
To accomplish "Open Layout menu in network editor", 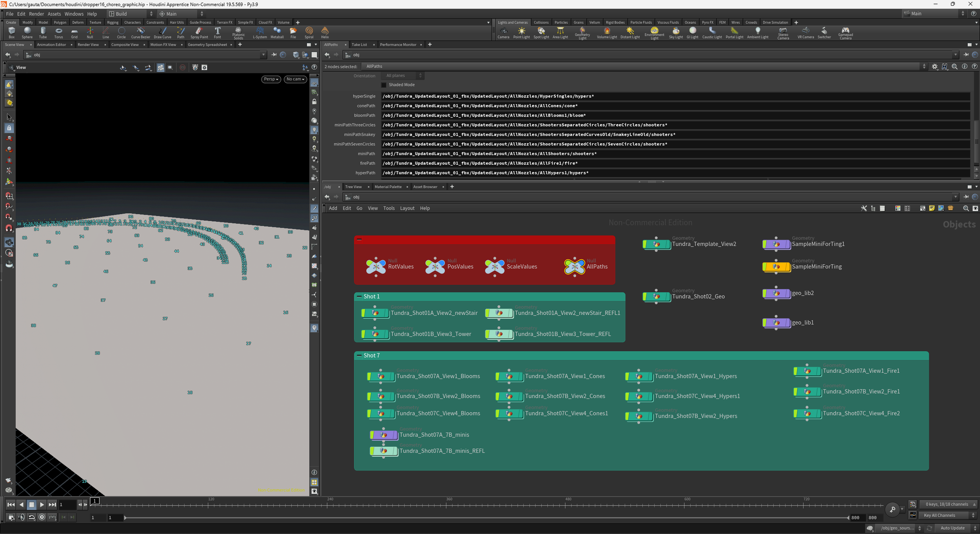I will point(407,208).
